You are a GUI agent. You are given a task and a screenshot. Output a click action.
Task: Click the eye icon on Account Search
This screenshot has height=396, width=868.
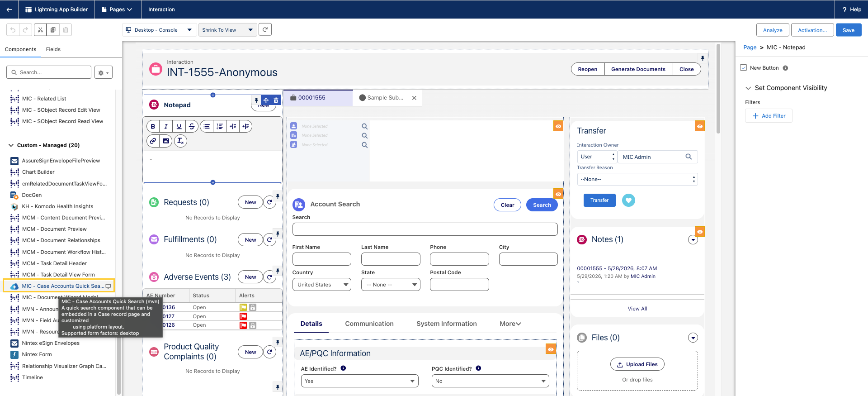(558, 194)
